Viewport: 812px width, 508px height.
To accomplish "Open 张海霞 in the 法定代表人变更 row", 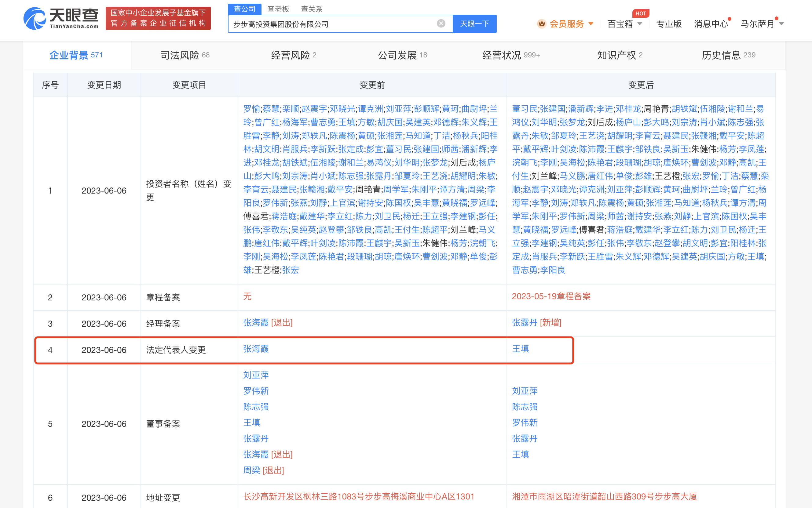I will 256,349.
